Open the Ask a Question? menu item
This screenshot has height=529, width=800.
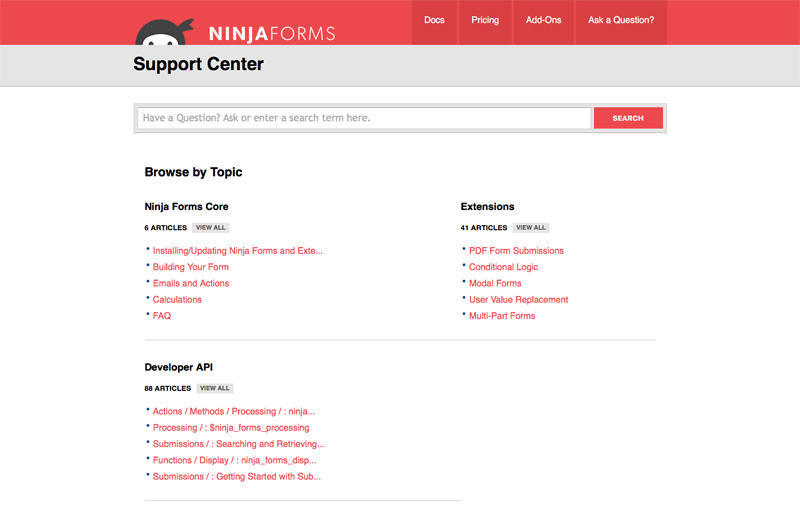point(621,22)
